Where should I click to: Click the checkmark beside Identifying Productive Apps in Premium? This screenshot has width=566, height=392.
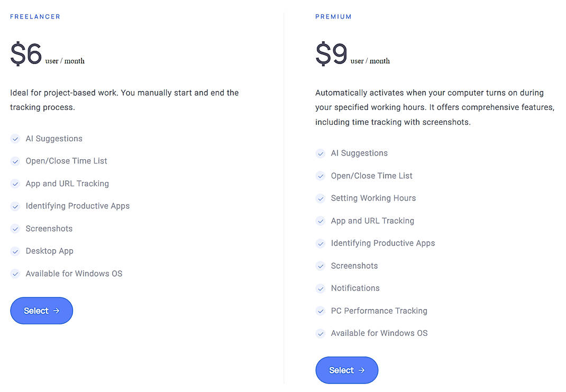321,243
